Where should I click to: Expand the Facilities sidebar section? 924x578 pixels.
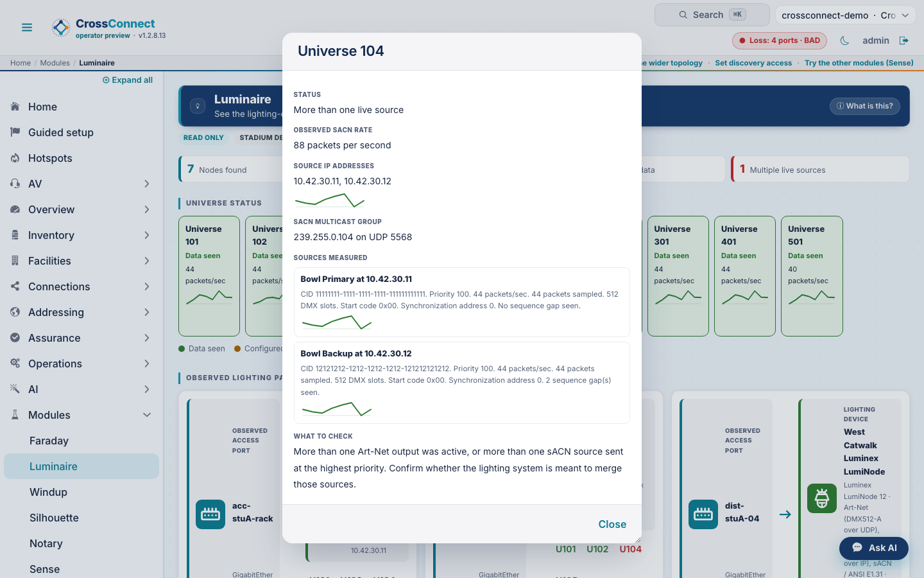click(x=147, y=261)
